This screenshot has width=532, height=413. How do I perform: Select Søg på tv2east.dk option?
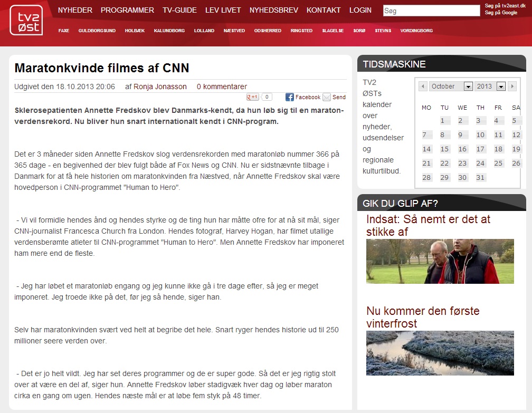[x=505, y=6]
